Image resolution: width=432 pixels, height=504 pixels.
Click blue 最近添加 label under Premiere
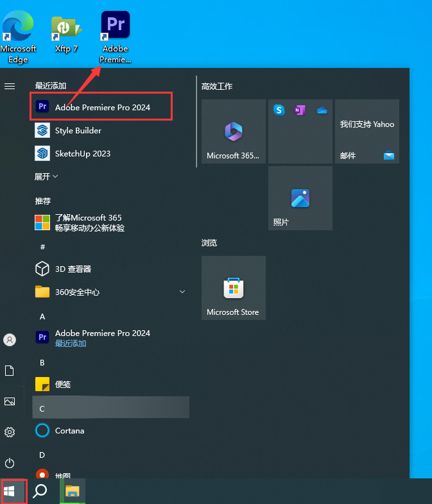(x=71, y=344)
